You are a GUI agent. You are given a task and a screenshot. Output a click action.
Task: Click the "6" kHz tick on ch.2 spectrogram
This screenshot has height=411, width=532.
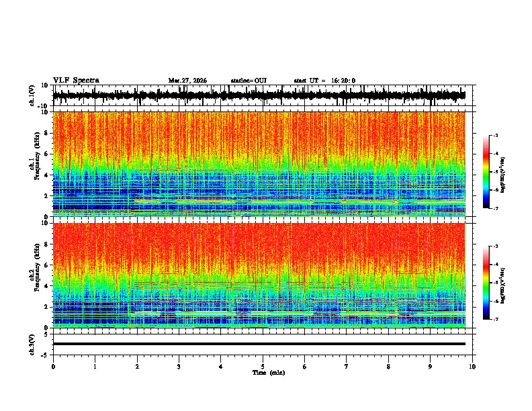click(x=46, y=265)
